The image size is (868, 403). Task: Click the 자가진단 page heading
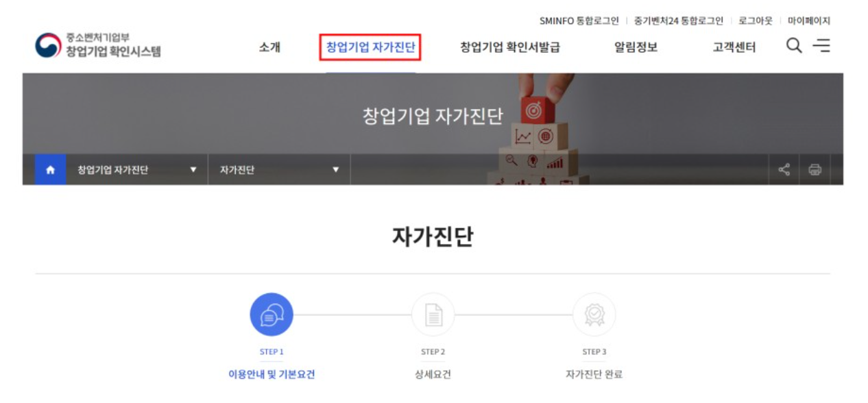tap(433, 236)
